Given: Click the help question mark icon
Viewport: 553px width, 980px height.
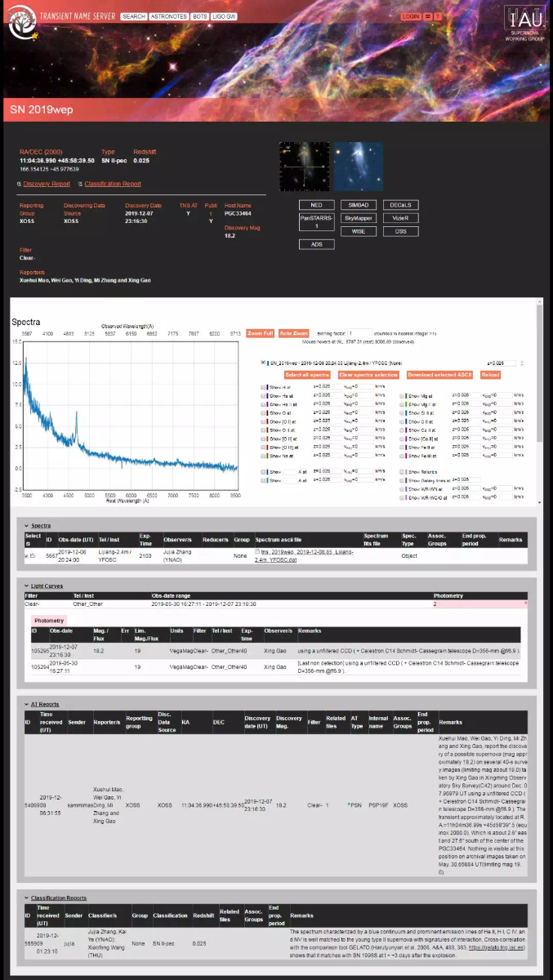Looking at the screenshot, I should coord(438,16).
